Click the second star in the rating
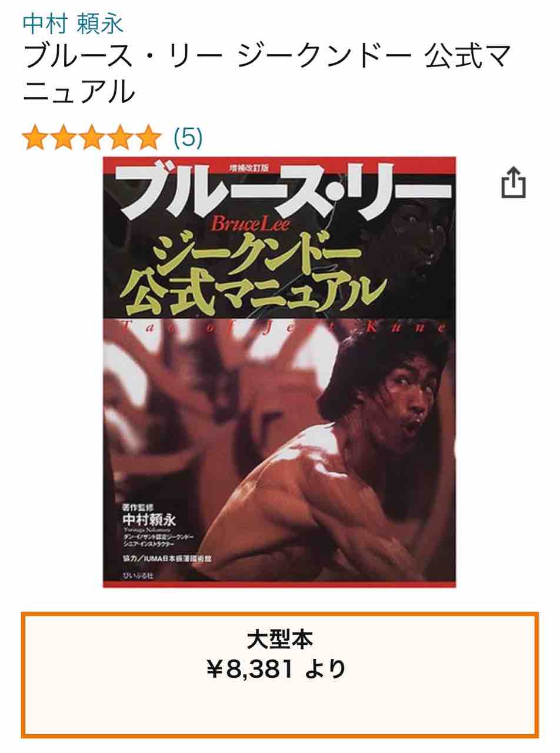 (x=64, y=138)
